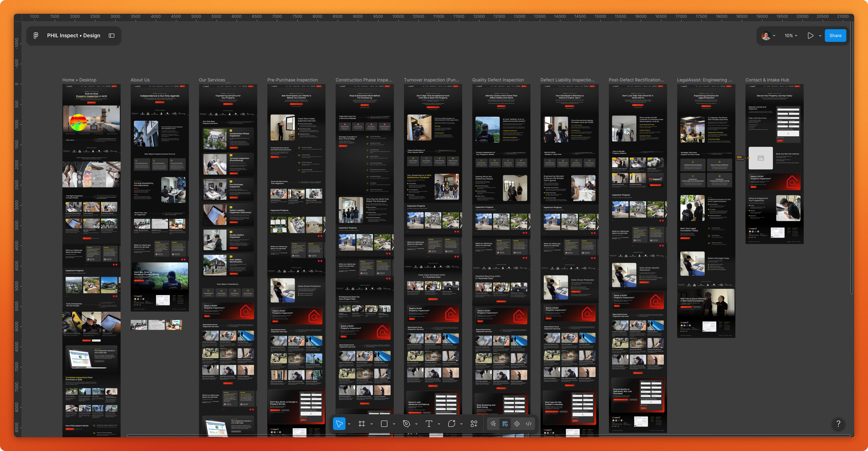Screen dimensions: 868x451
Task: Select the "Construction Phase Inspe..." frame label
Action: click(x=364, y=80)
